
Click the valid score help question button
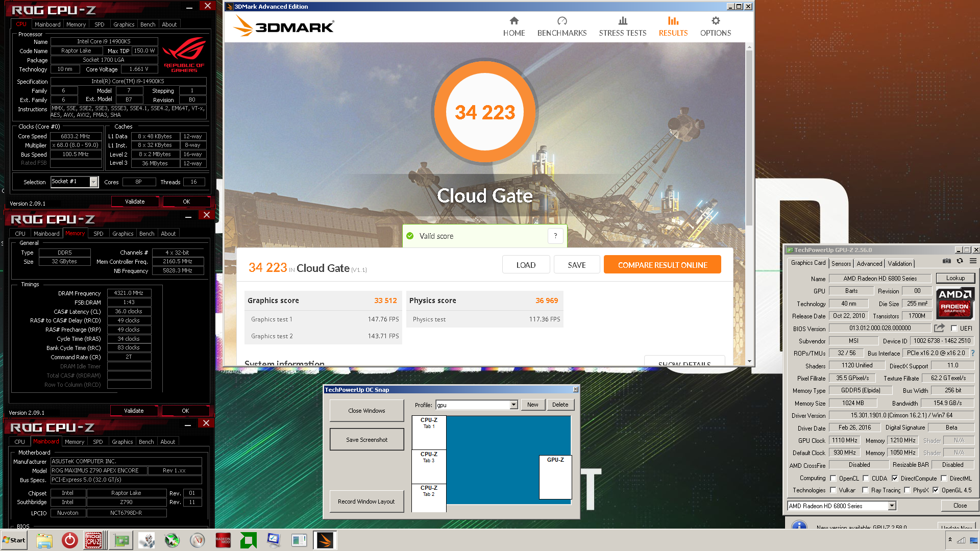pos(555,236)
